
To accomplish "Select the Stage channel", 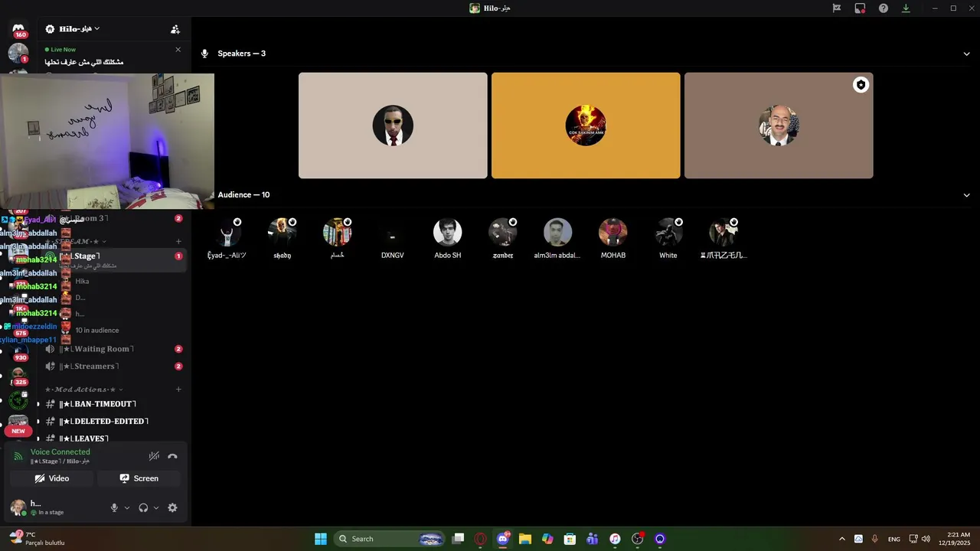I will pos(113,260).
